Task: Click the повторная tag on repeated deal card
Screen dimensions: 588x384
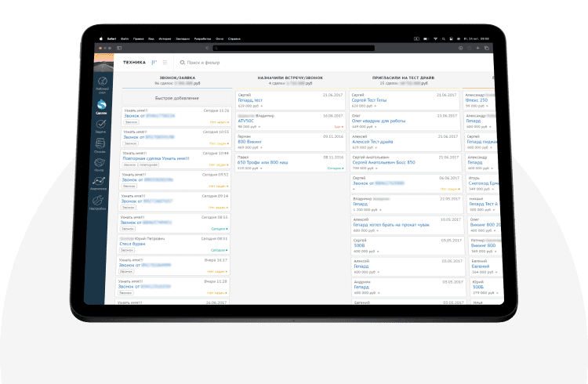Action: tap(148, 165)
